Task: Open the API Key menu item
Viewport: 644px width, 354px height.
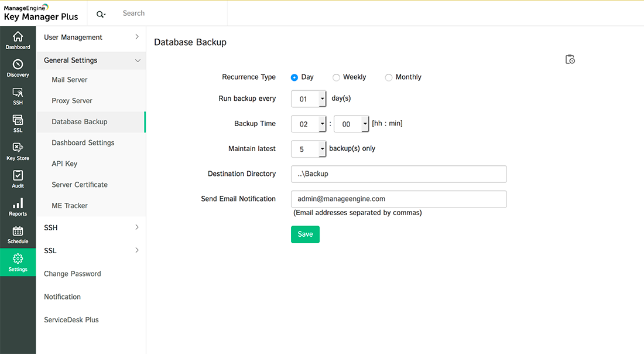Action: 64,164
